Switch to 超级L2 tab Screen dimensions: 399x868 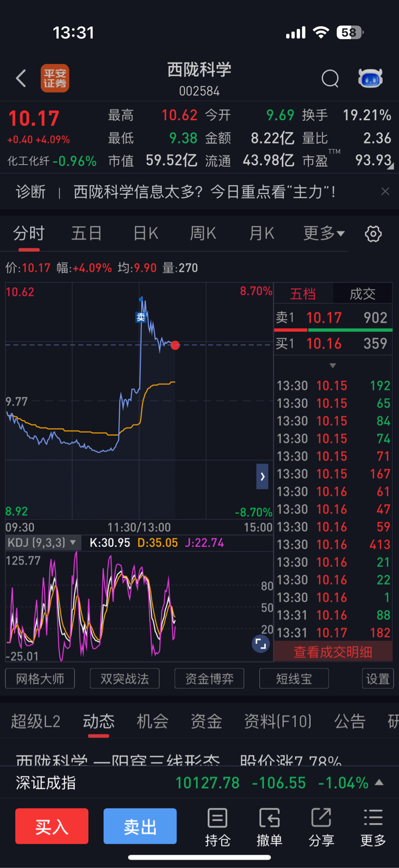36,721
